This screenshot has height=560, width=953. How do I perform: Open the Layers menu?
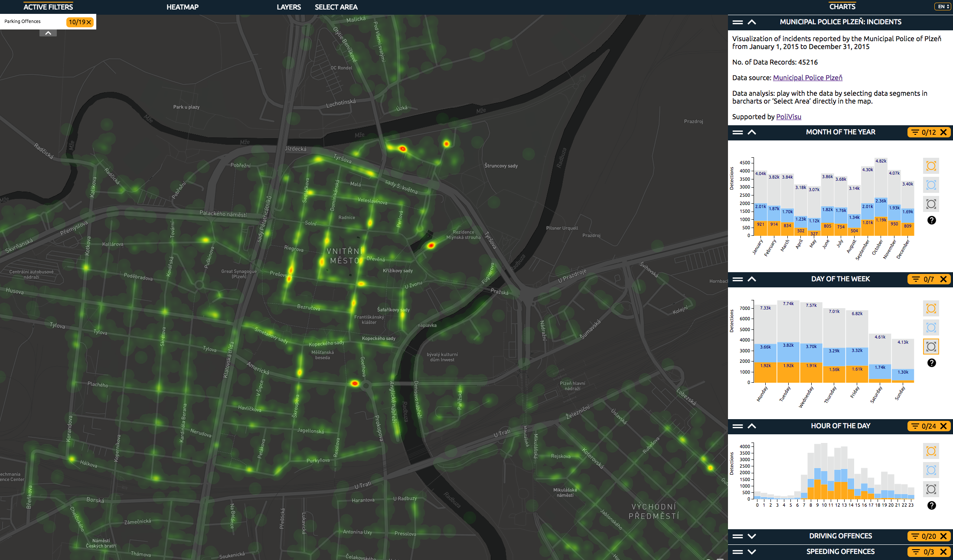[x=289, y=7]
